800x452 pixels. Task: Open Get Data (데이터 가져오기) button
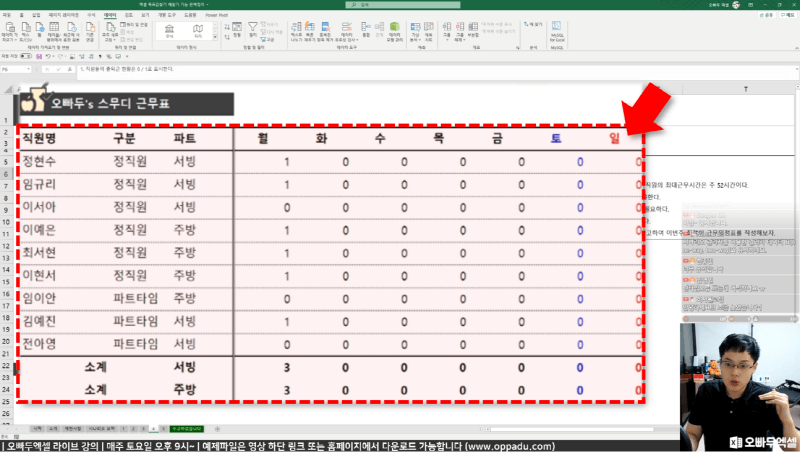pos(9,32)
